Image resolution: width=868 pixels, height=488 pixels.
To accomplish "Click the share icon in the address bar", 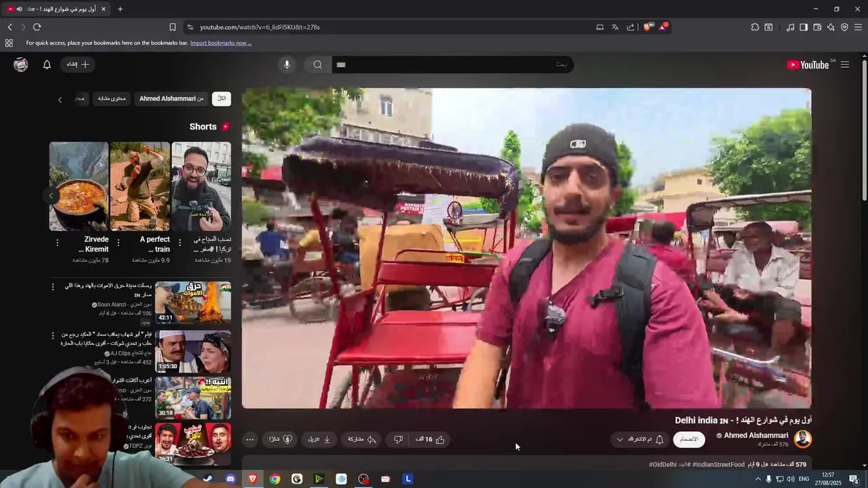I will [631, 27].
